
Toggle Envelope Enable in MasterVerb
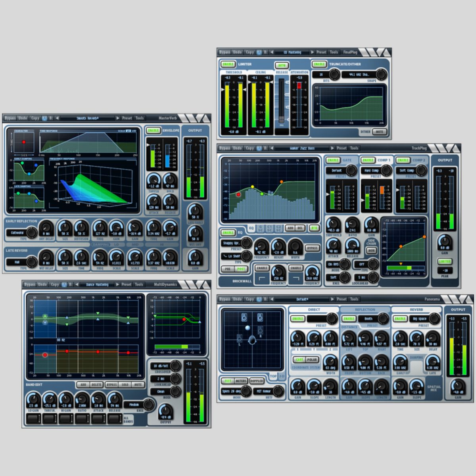pyautogui.click(x=153, y=130)
